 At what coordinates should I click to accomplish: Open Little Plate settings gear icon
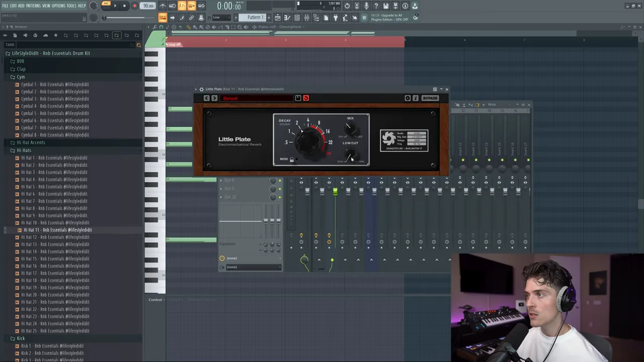click(408, 98)
